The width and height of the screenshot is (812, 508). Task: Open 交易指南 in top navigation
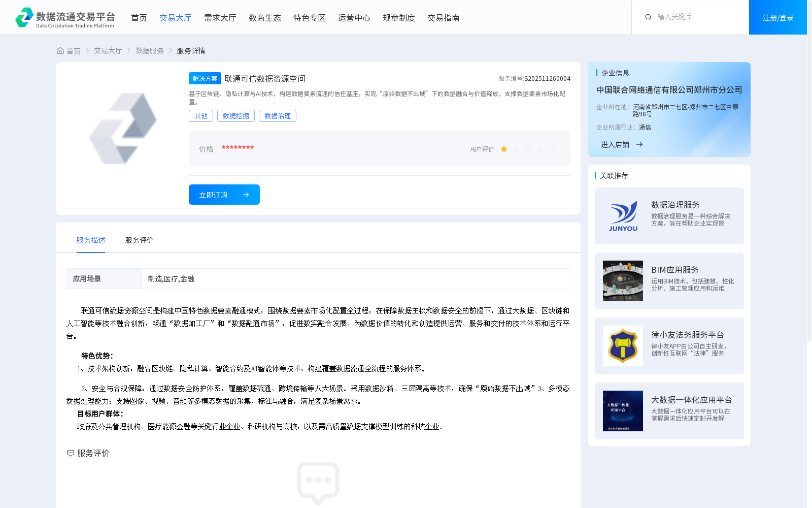(x=444, y=18)
